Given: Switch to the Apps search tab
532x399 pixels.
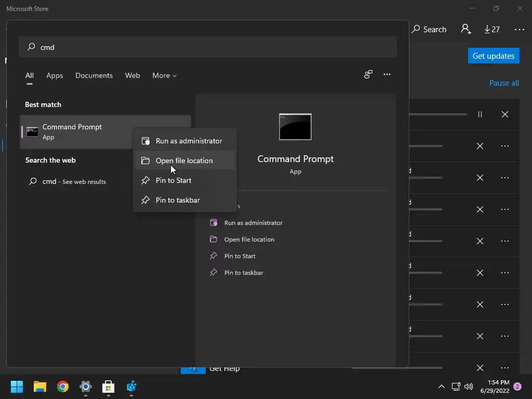Looking at the screenshot, I should [x=55, y=75].
